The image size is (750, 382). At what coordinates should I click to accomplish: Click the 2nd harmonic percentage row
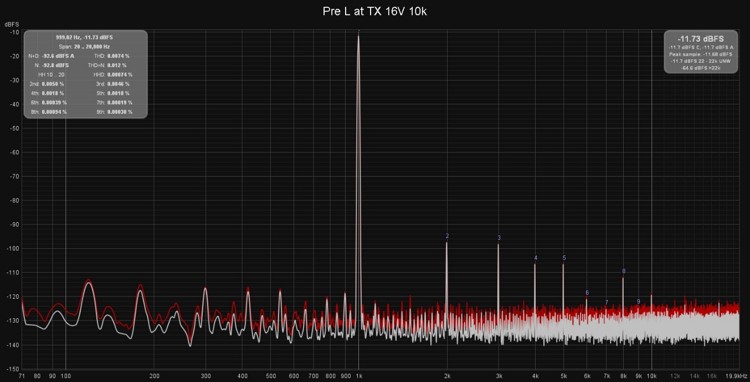[47, 84]
